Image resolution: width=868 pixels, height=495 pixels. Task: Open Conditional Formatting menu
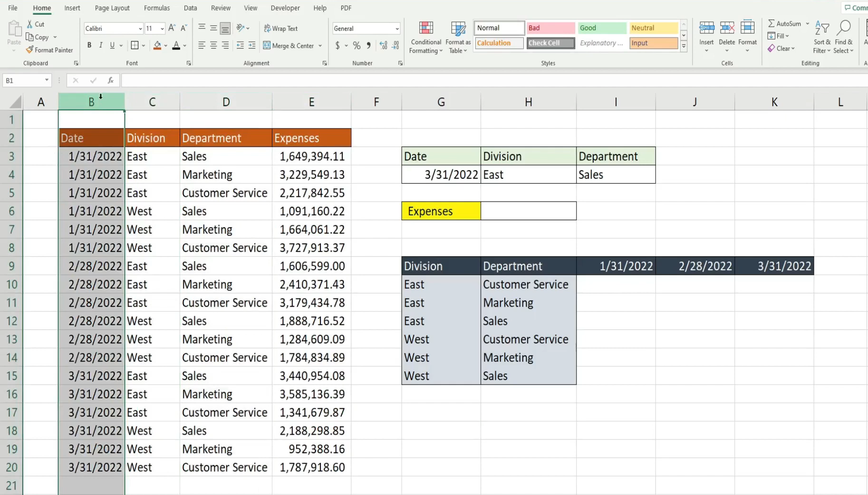coord(426,37)
